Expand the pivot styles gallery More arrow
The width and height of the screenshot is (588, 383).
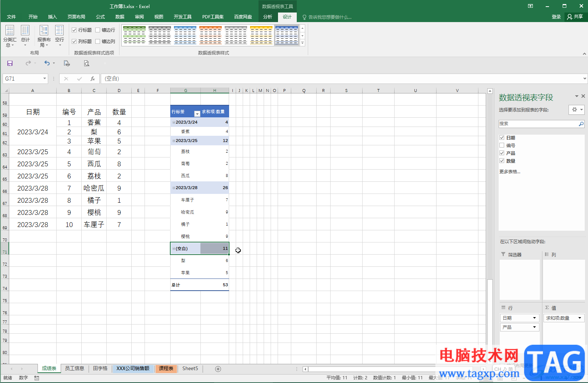tap(302, 43)
